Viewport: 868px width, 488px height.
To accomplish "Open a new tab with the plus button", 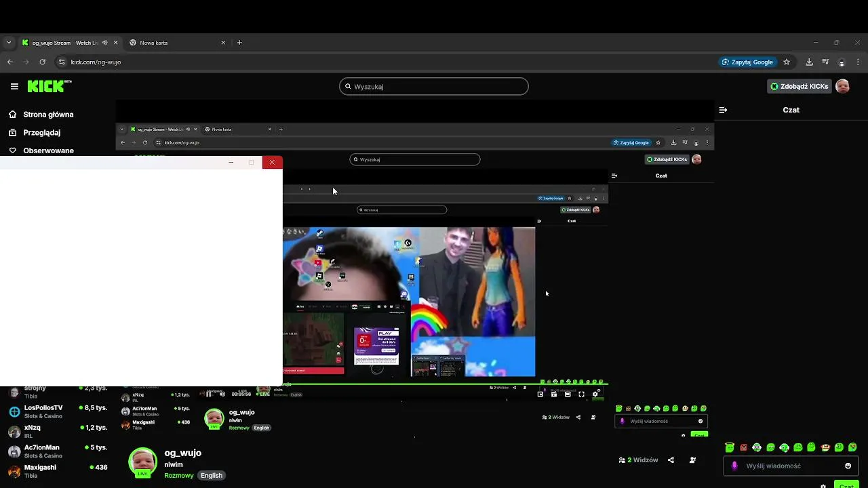I will (239, 43).
